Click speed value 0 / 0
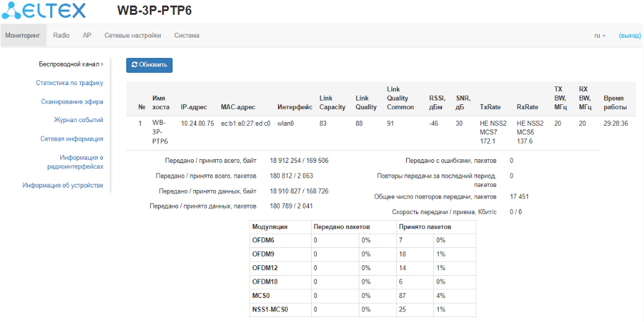644x322 pixels. [x=515, y=212]
